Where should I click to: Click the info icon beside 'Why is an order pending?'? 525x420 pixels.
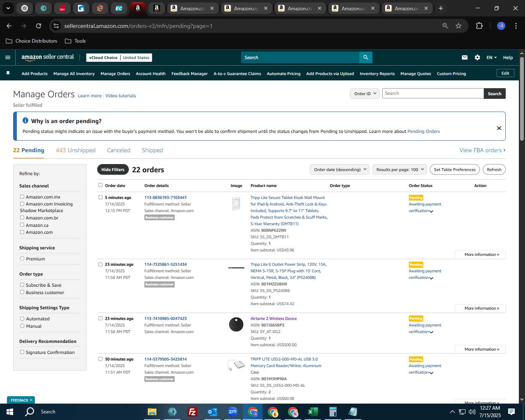(25, 121)
